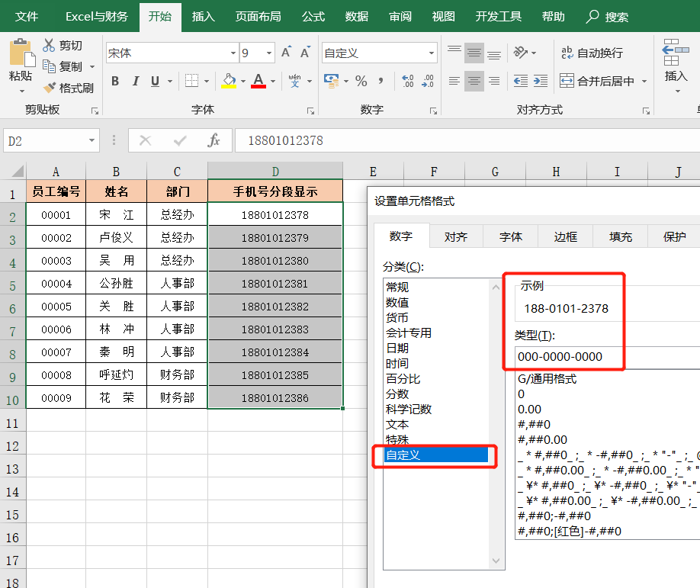Toggle Wrap Text (自动换行)
This screenshot has height=588, width=700.
(x=592, y=53)
